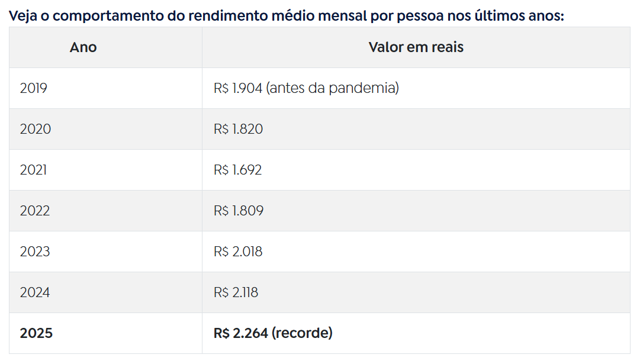Screen dimensions: 640x364
Task: Click the table title starting 'Veja o comportamento'
Action: (286, 16)
